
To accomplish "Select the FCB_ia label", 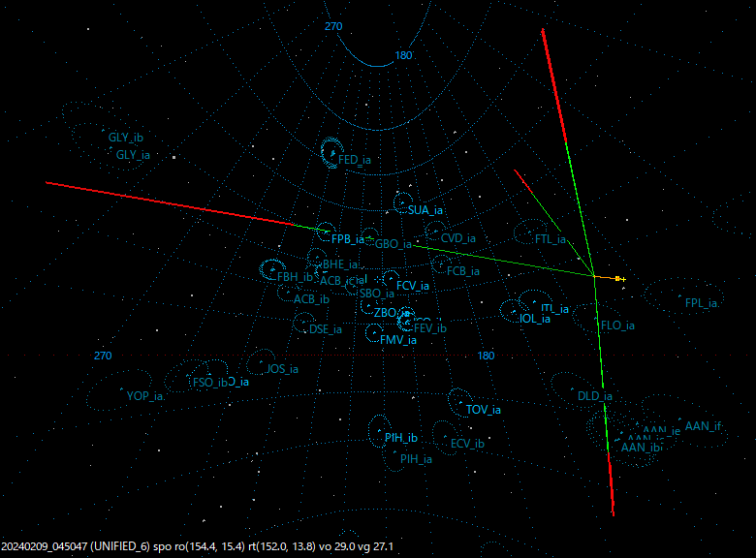I will pos(463,271).
